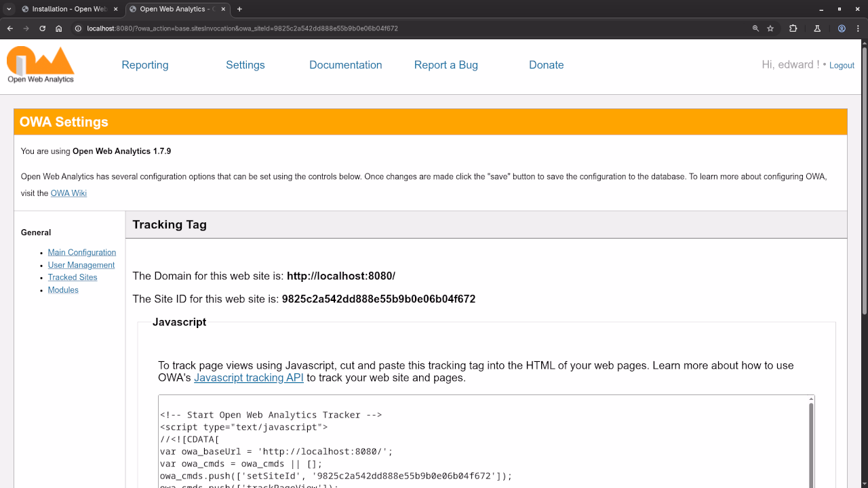The height and width of the screenshot is (488, 868).
Task: Click the browser forward arrow
Action: coord(26,28)
